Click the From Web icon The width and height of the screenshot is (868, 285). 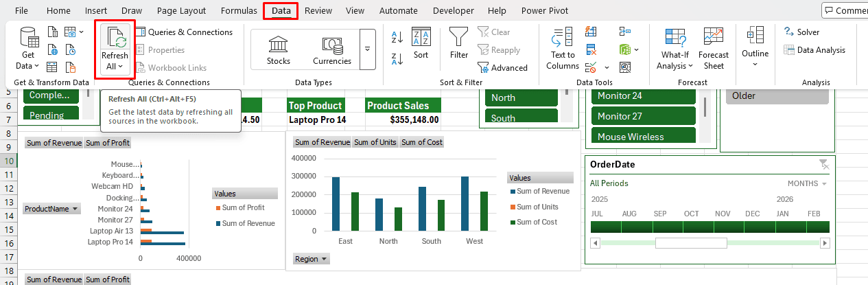click(x=53, y=49)
